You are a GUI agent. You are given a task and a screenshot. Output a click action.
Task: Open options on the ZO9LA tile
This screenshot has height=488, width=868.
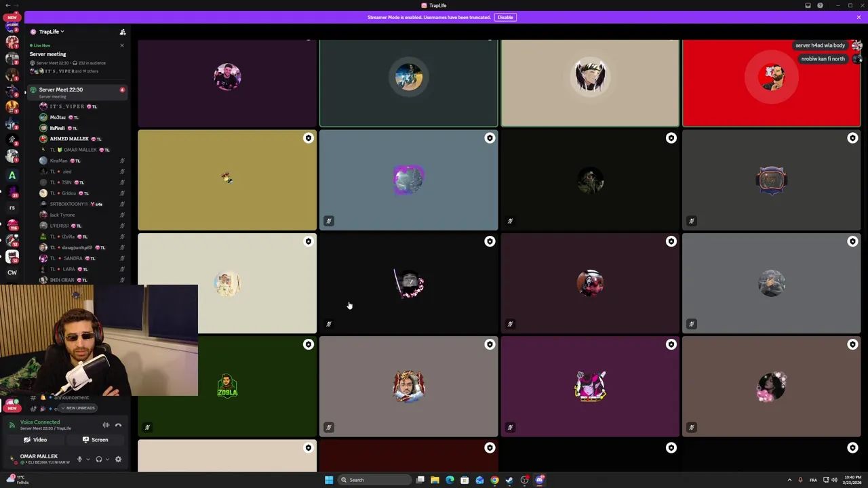point(309,344)
